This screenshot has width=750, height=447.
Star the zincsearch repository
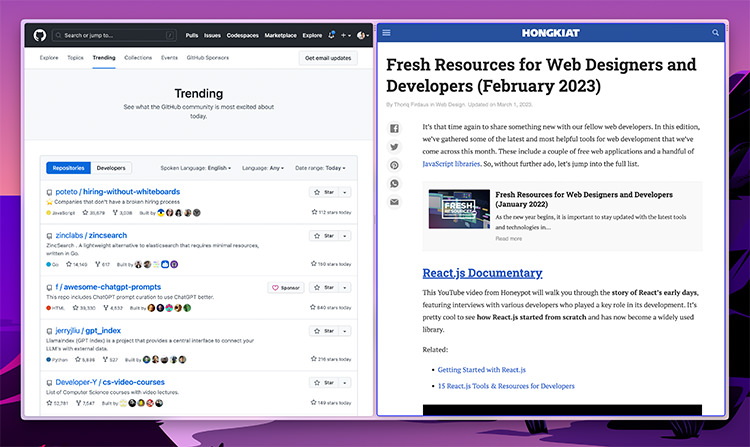click(324, 236)
